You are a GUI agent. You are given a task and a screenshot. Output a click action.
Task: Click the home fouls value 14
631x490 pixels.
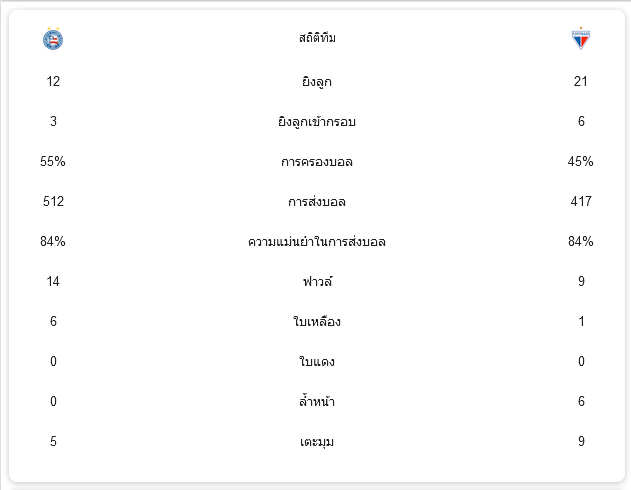click(53, 281)
